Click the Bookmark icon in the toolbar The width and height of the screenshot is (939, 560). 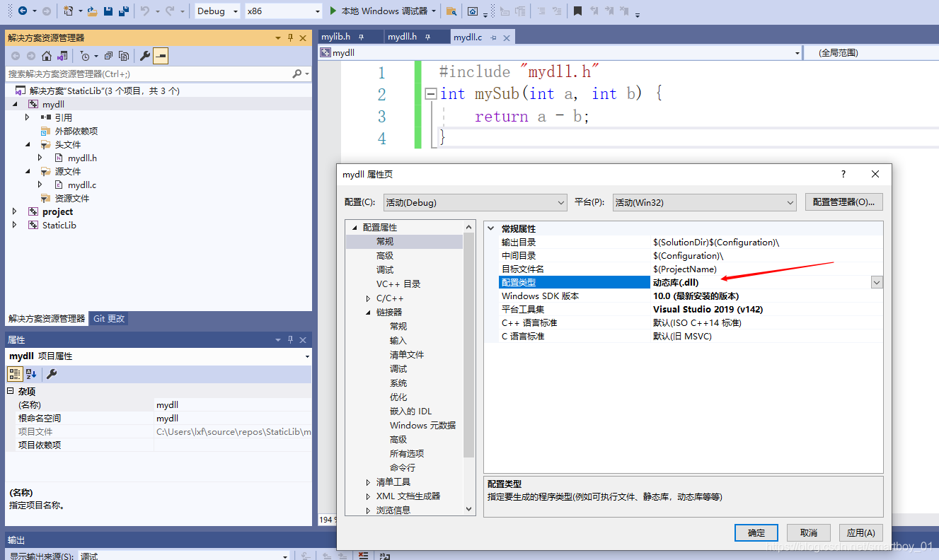tap(578, 11)
